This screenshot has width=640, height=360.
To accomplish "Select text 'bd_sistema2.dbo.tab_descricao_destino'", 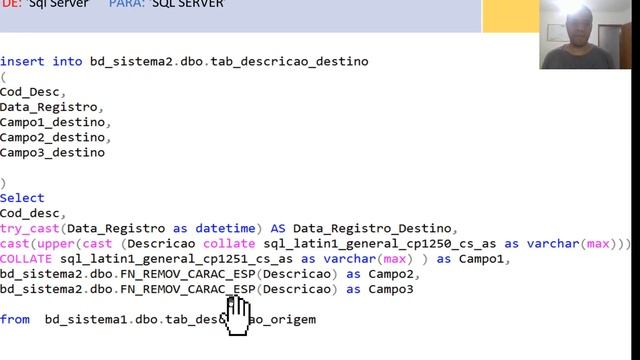I will 229,62.
